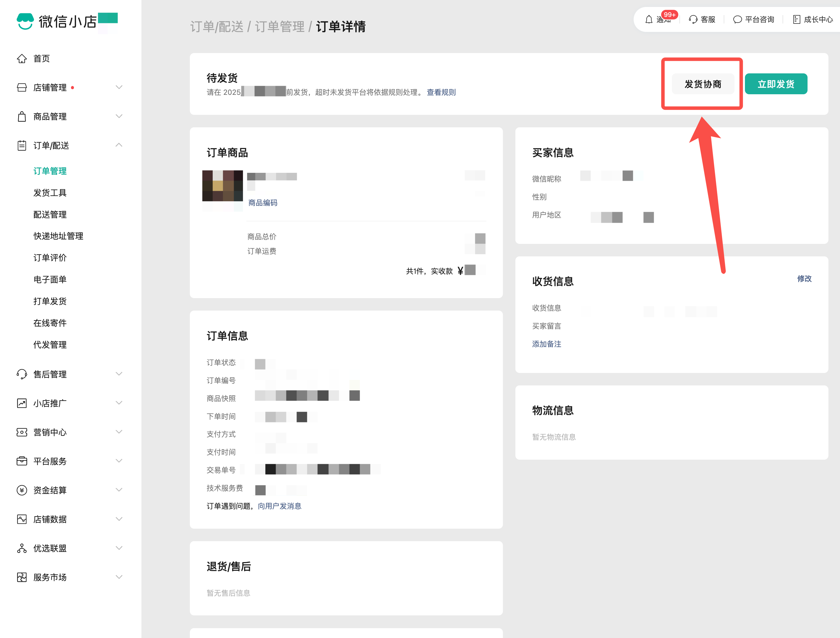Click the 微信小店 logo
Viewport: 840px width, 638px height.
pyautogui.click(x=26, y=21)
